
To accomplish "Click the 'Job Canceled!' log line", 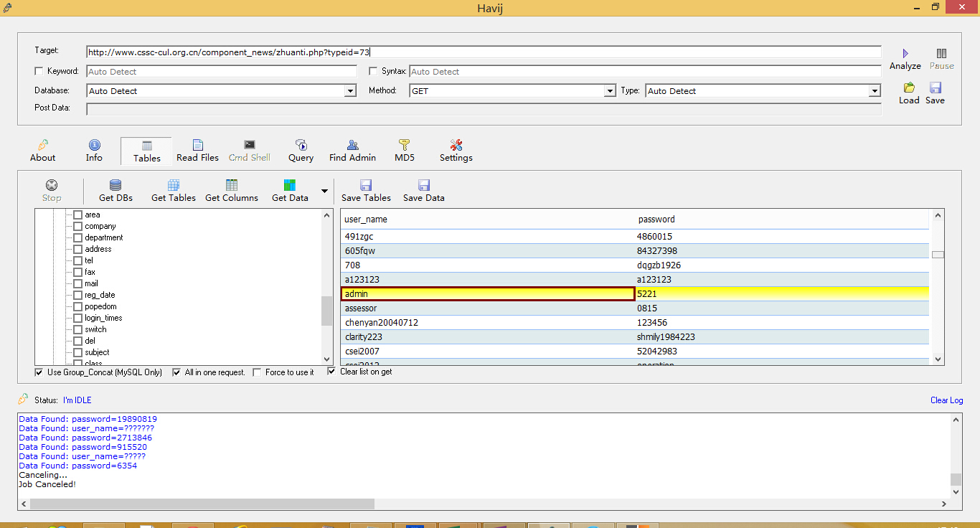I will [47, 484].
